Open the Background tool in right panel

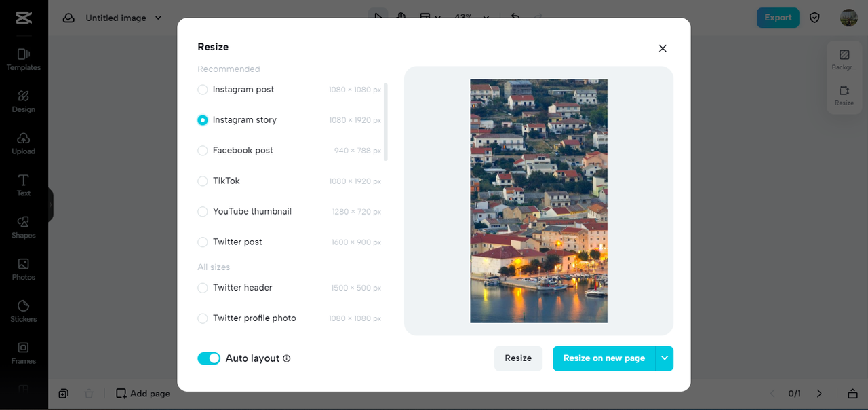(x=844, y=60)
